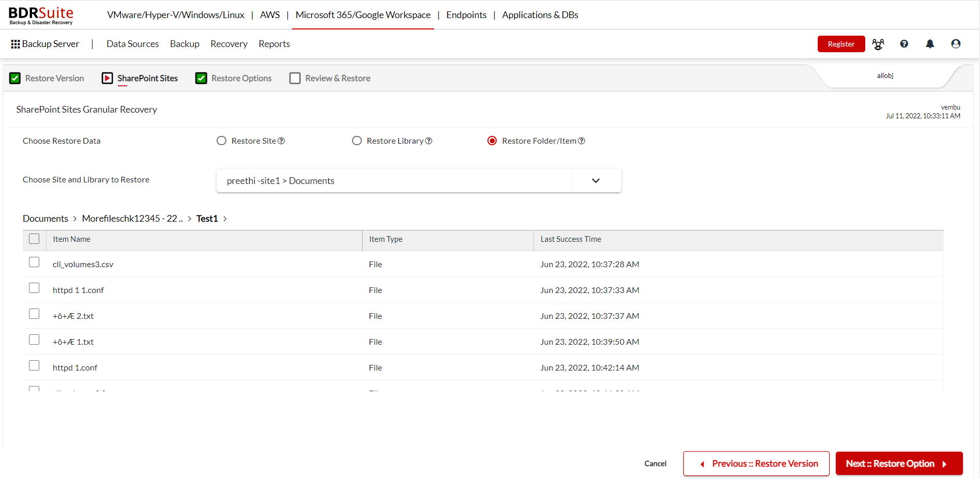Image resolution: width=980 pixels, height=478 pixels.
Task: Jump to Restore Version step
Action: click(x=54, y=78)
